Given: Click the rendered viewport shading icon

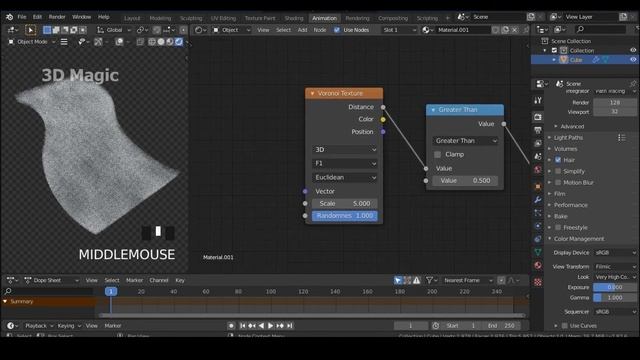Looking at the screenshot, I should point(179,42).
